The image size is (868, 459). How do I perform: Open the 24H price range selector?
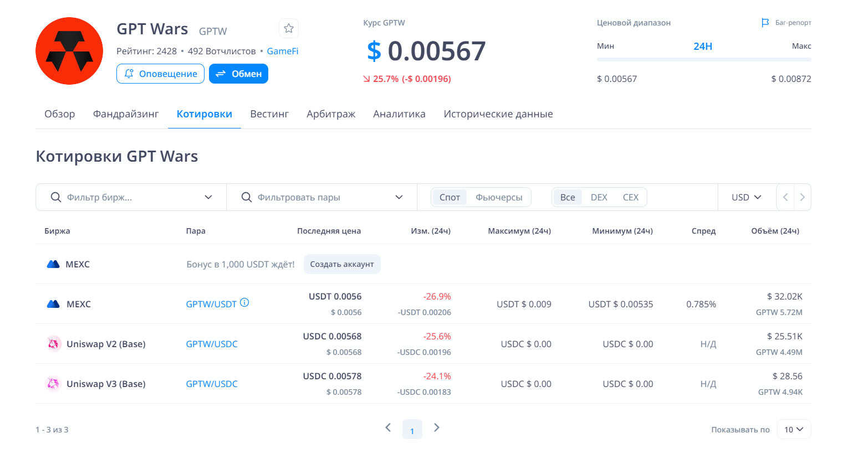703,47
